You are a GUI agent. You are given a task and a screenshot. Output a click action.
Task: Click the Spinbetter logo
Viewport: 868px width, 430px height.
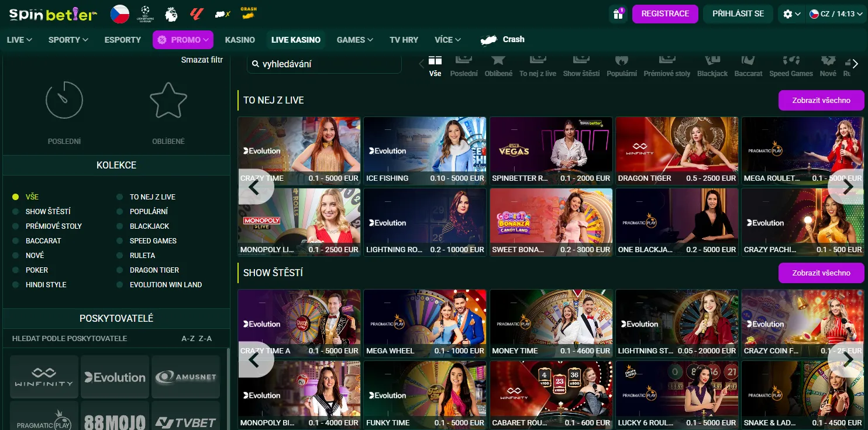(53, 15)
